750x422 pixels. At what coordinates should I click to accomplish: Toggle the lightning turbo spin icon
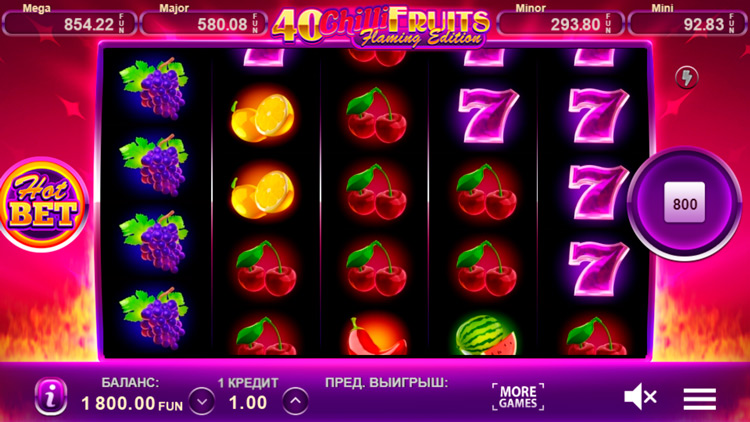[x=686, y=77]
